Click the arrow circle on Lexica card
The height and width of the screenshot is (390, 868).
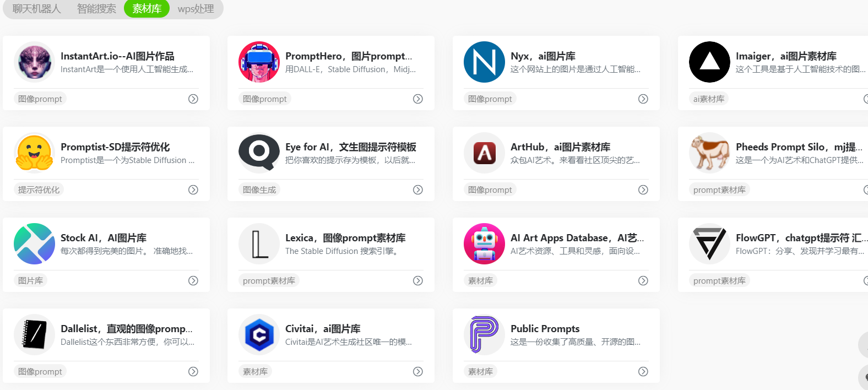[418, 280]
